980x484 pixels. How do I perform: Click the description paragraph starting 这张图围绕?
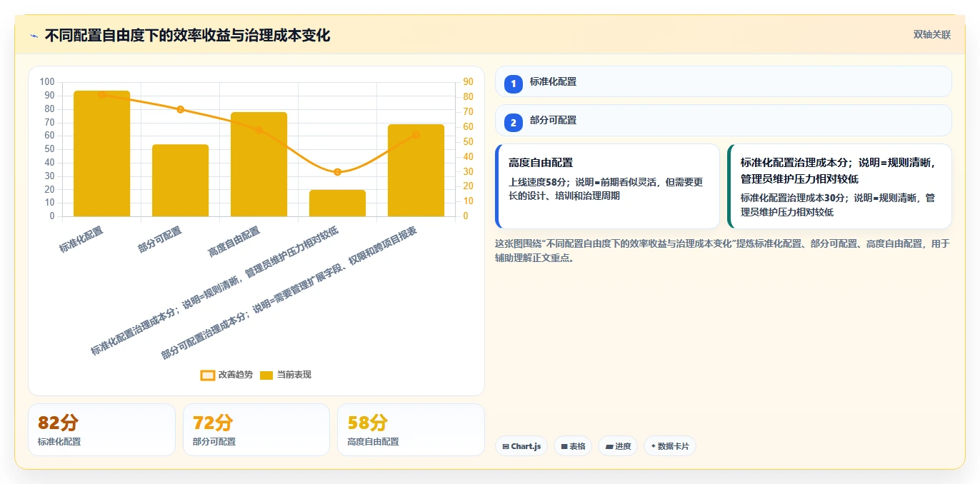tap(723, 251)
